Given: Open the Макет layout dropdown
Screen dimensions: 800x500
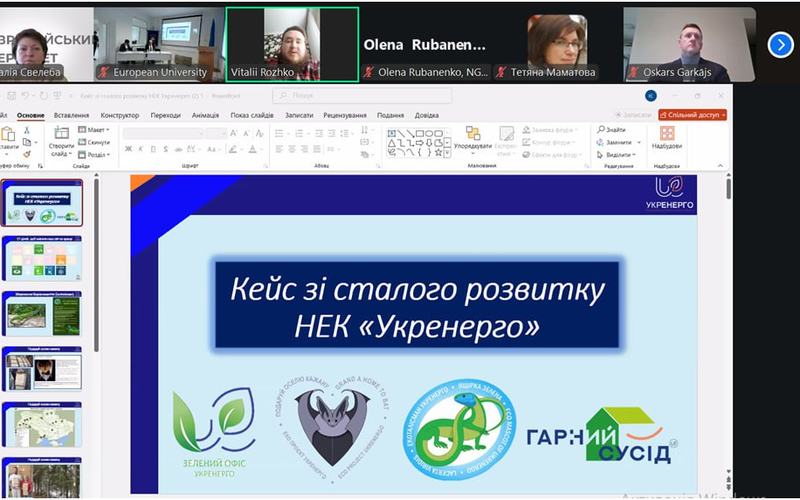Looking at the screenshot, I should point(94,130).
